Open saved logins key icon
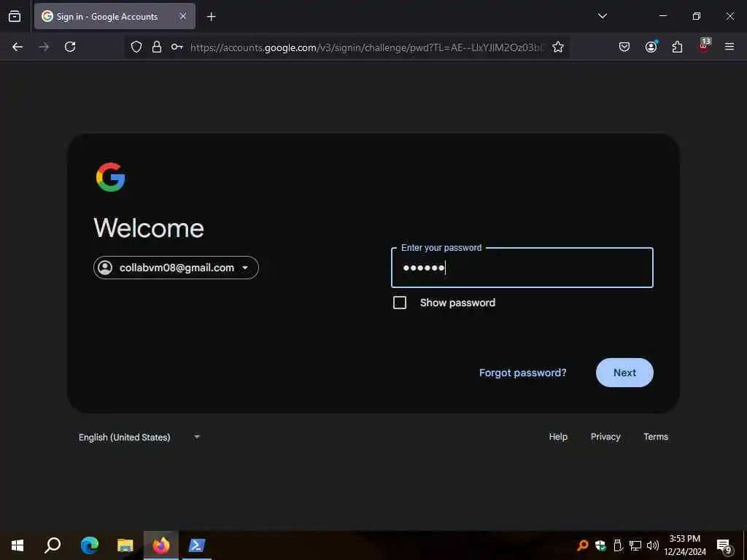Viewport: 747px width, 560px height. click(x=177, y=47)
